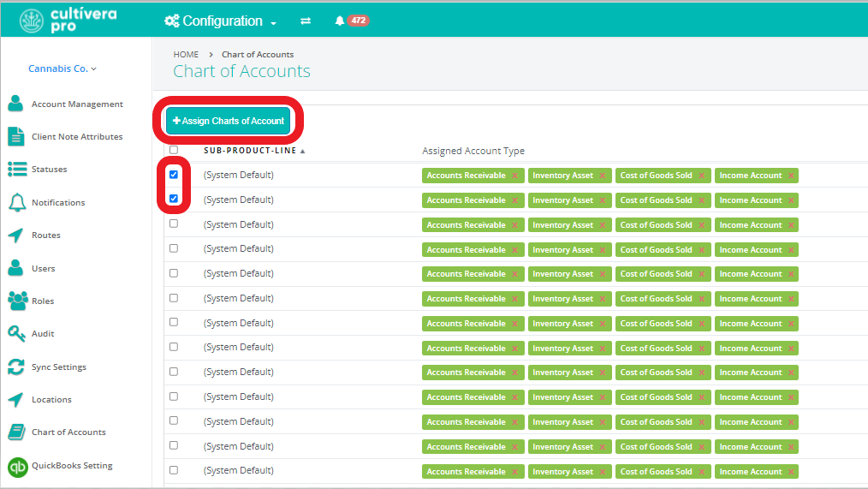
Task: Navigate to Routes
Action: pyautogui.click(x=46, y=236)
